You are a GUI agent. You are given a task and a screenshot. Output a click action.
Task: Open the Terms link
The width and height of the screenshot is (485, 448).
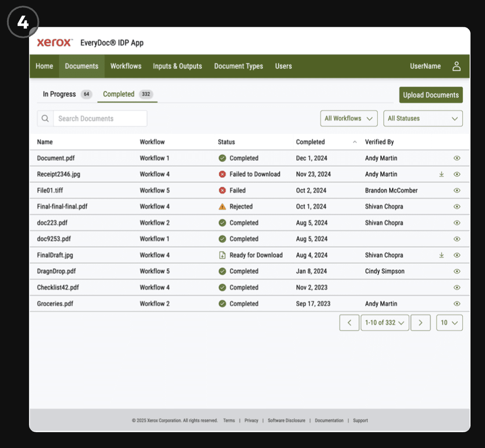coord(229,420)
